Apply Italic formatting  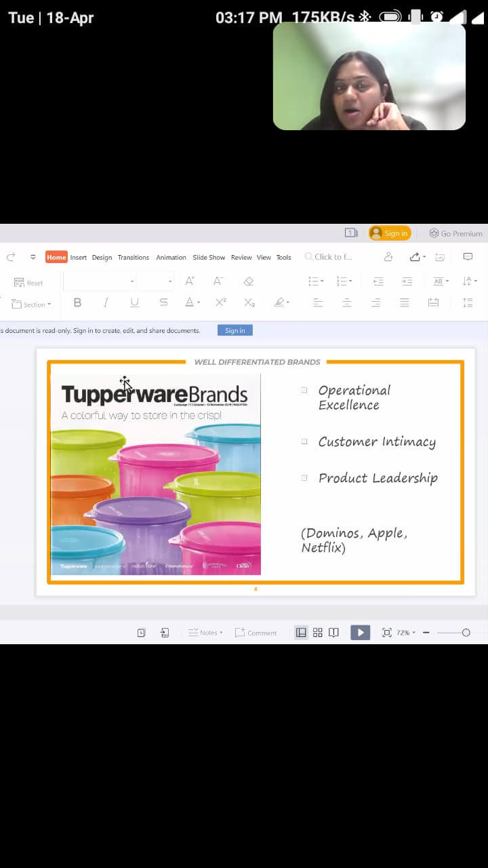[106, 302]
